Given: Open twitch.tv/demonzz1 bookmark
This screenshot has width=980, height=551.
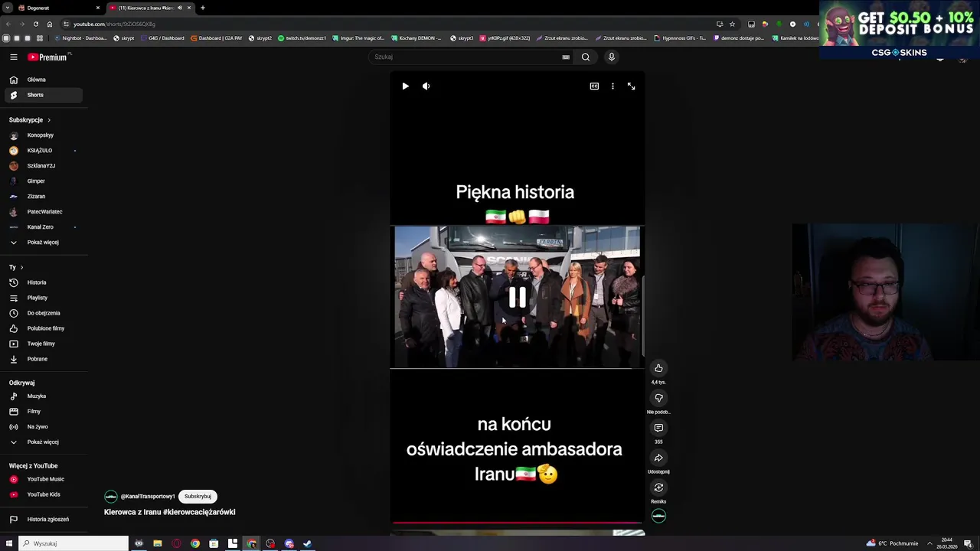Looking at the screenshot, I should point(302,38).
